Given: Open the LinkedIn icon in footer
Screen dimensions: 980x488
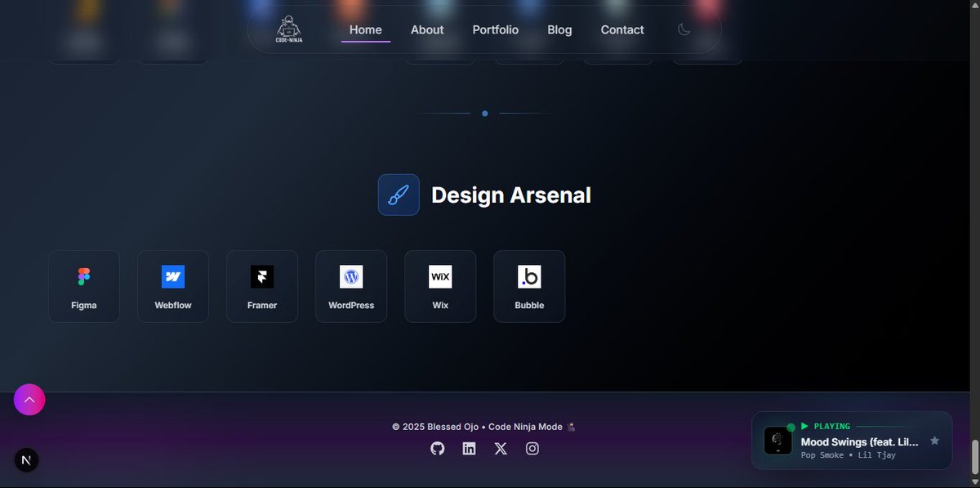Looking at the screenshot, I should (x=469, y=448).
